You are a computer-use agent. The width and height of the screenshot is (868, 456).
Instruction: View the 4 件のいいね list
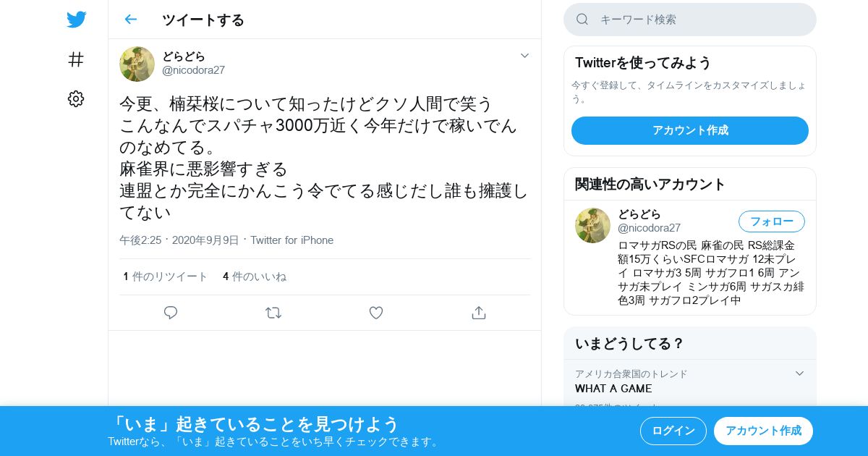(255, 276)
